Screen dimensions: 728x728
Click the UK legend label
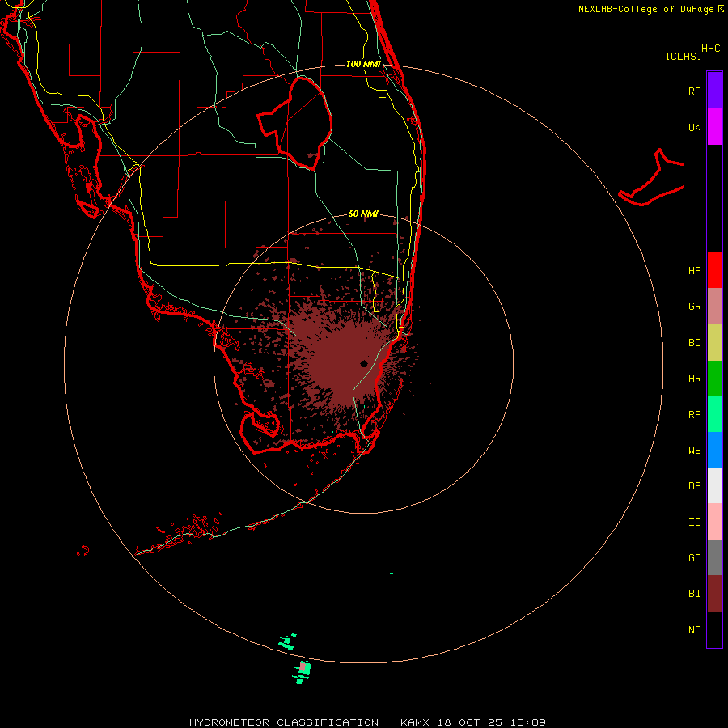pyautogui.click(x=694, y=127)
